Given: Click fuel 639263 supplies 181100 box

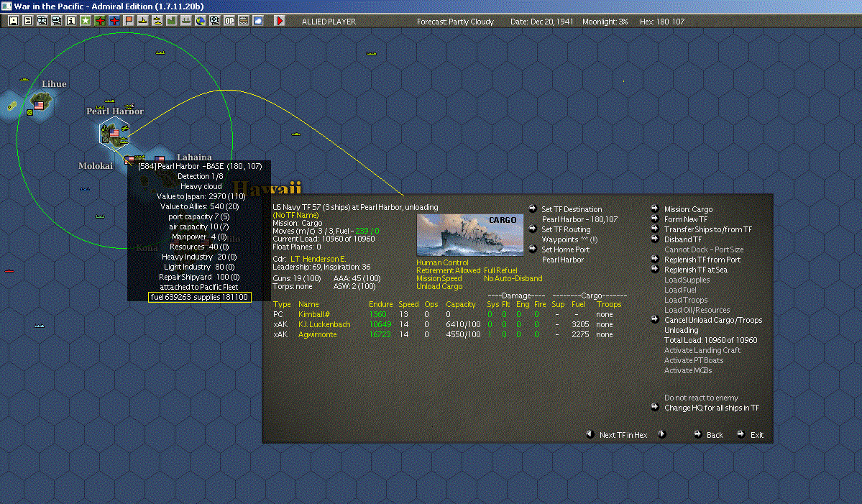Looking at the screenshot, I should [x=200, y=297].
